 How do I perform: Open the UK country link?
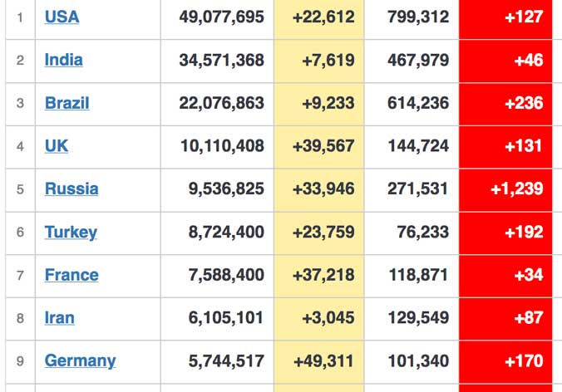coord(57,146)
